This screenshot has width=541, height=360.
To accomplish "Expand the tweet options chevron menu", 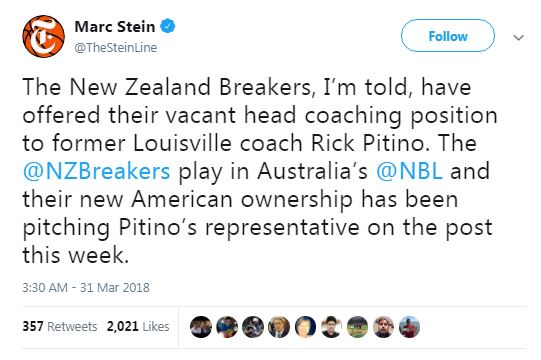I will (519, 37).
